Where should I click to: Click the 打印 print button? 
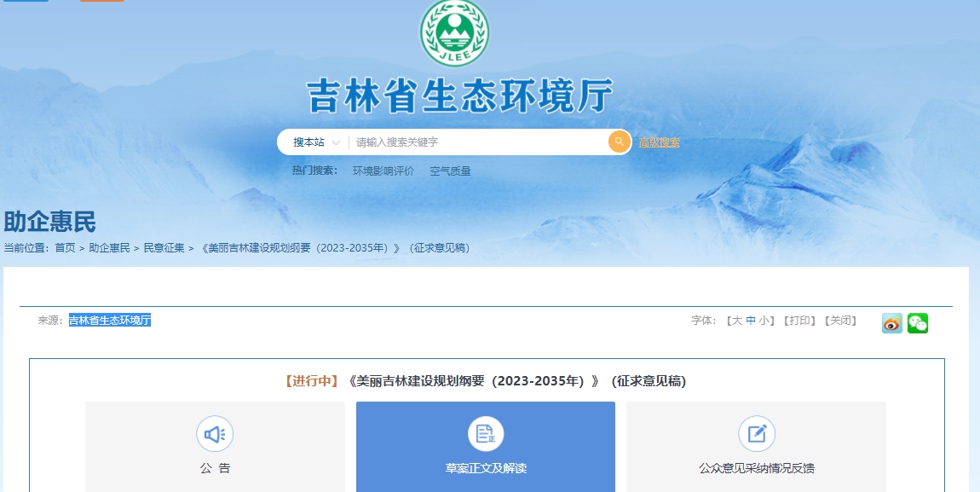pyautogui.click(x=799, y=321)
